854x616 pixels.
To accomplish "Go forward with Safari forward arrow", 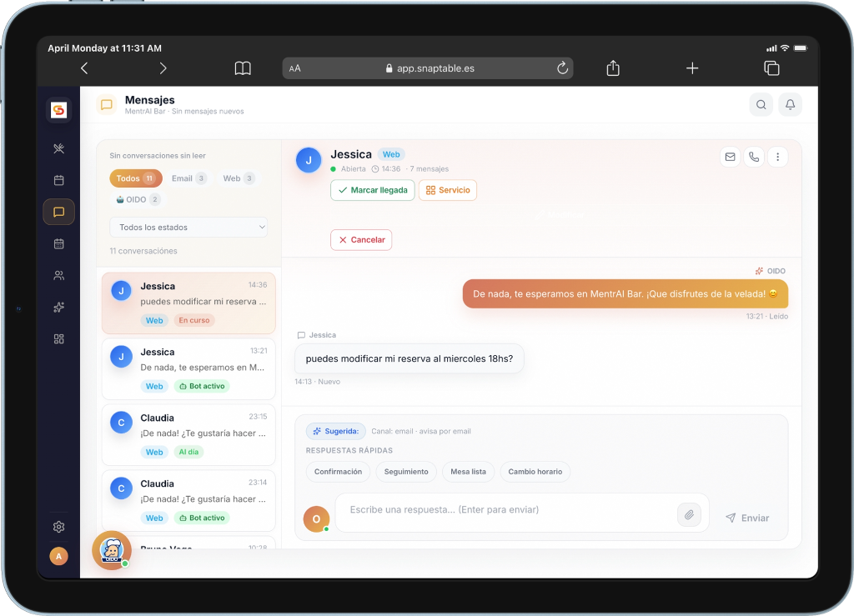I will 163,68.
